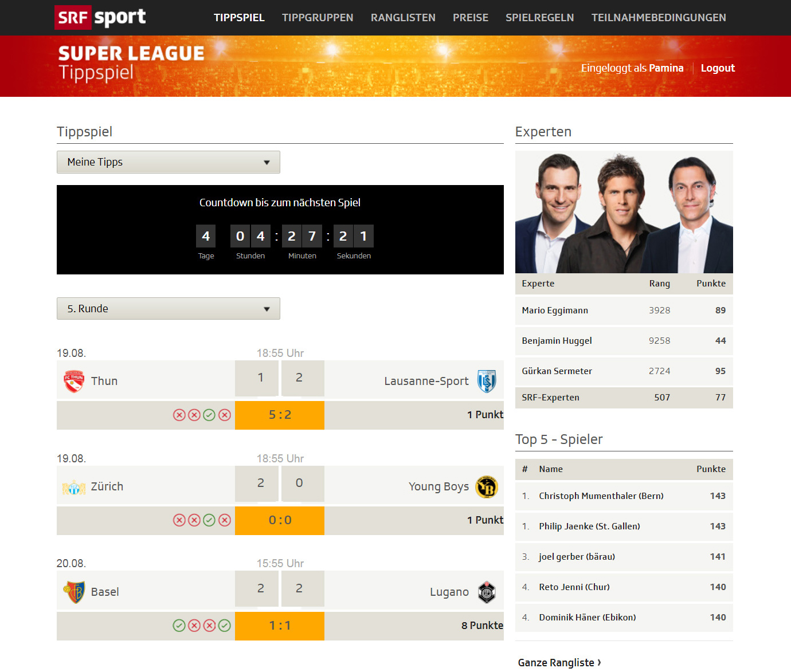Click Basel home score tip box
Image resolution: width=791 pixels, height=672 pixels.
pyautogui.click(x=257, y=589)
